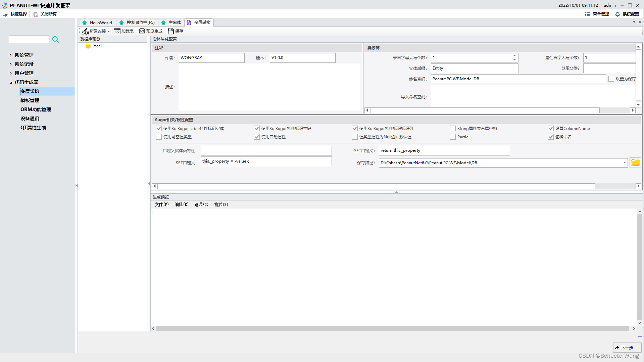Image resolution: width=644 pixels, height=362 pixels.
Task: Open the tab list dropdown arrow
Action: (634, 22)
